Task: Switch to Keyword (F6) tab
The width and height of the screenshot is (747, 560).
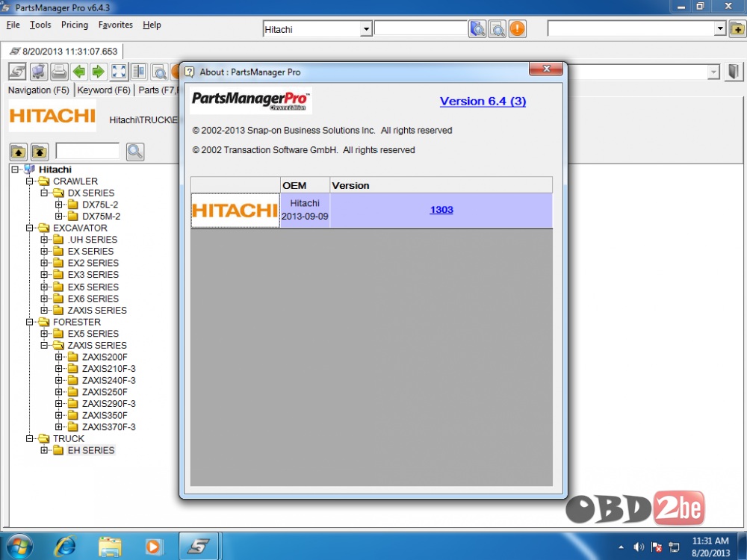Action: [x=104, y=90]
